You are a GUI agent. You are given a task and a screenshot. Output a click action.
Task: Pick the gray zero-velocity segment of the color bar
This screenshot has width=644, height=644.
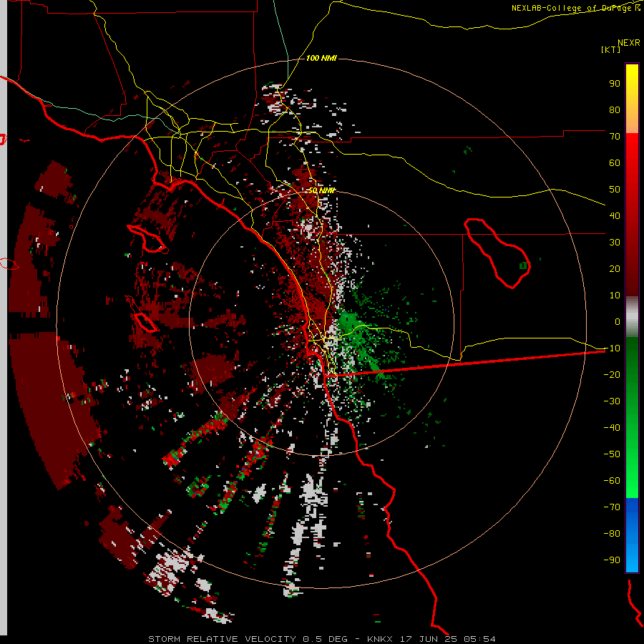point(632,317)
